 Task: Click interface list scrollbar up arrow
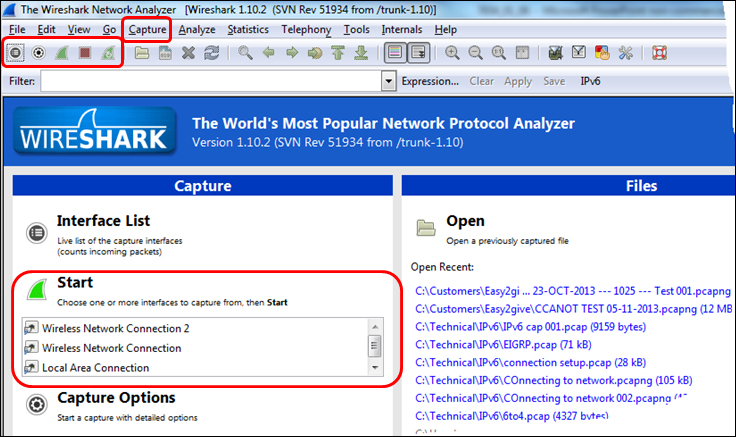click(375, 327)
